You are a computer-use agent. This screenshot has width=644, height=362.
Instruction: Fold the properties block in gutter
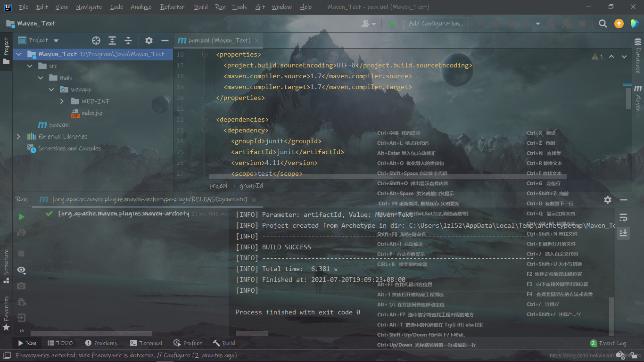pyautogui.click(x=205, y=54)
